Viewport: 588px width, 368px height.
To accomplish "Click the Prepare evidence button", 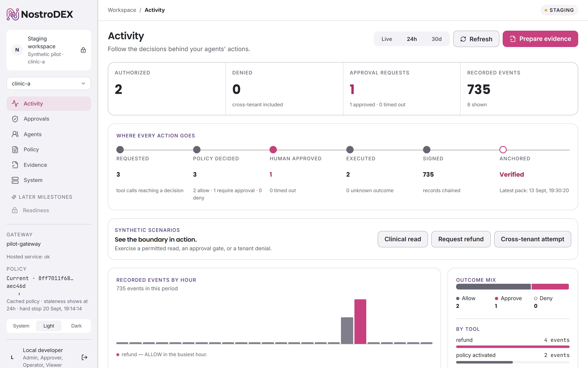I will coord(540,39).
